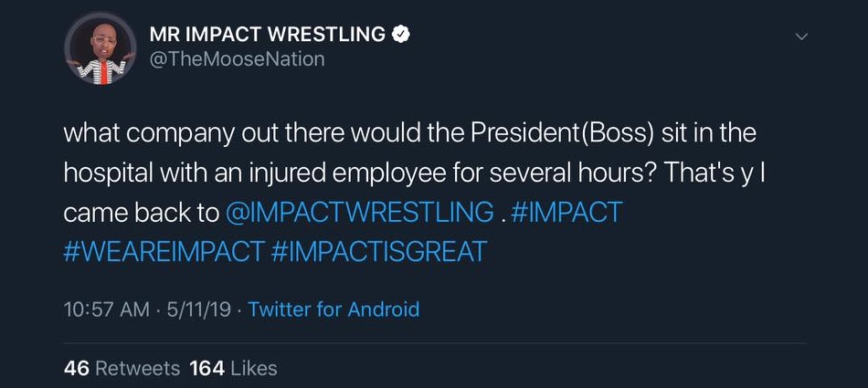
Task: Expand the tweet options chevron menu
Action: [x=801, y=37]
